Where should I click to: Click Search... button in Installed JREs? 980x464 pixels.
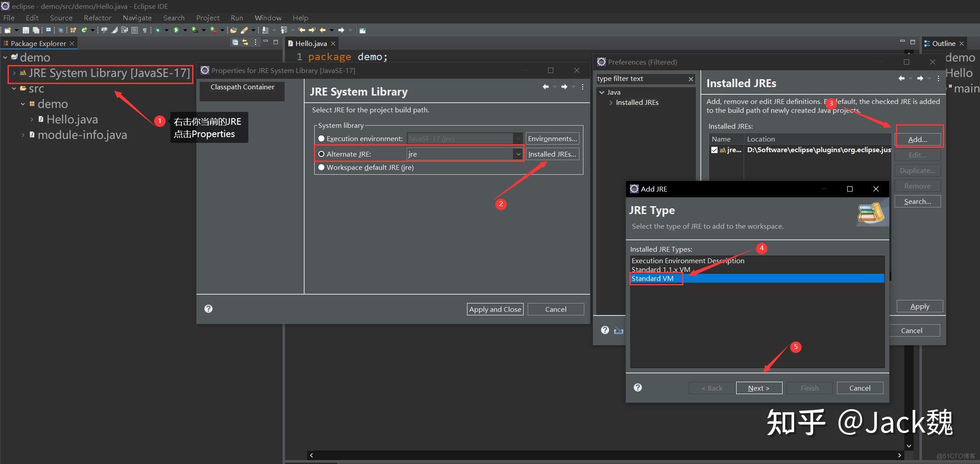[x=918, y=201]
